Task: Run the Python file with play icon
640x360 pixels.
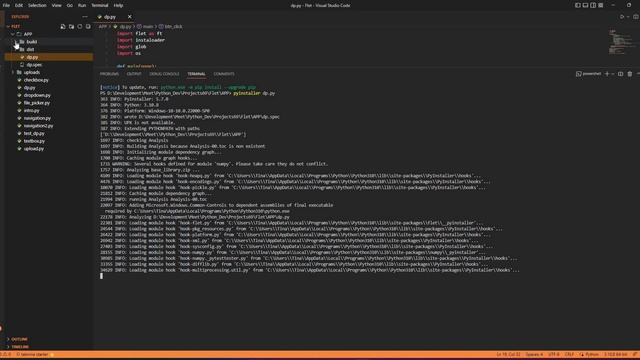Action: tap(622, 17)
